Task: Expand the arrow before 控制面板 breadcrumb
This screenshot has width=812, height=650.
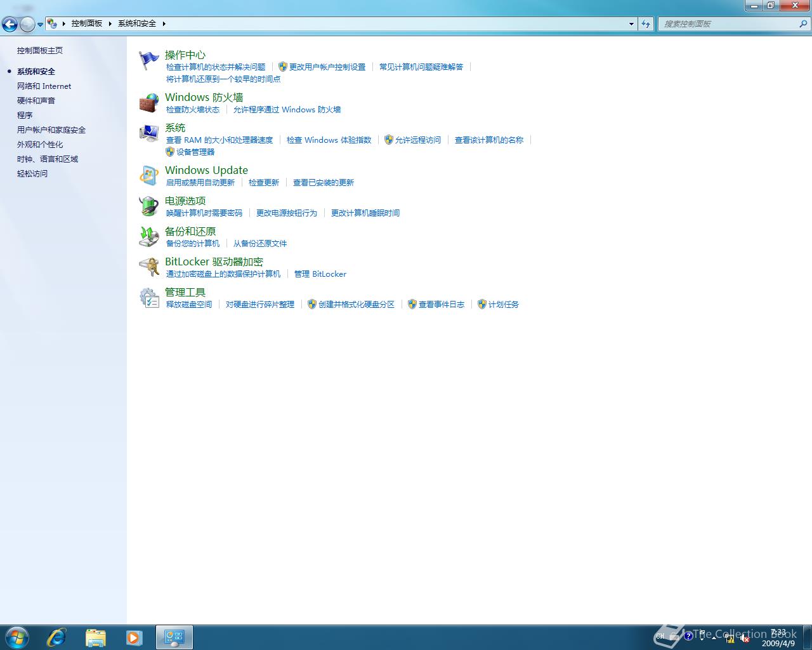Action: pos(63,23)
